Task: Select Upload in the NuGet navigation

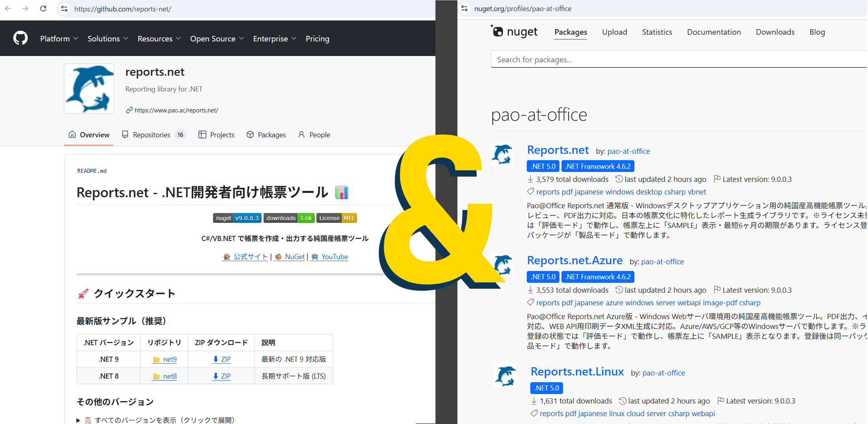Action: 614,32
